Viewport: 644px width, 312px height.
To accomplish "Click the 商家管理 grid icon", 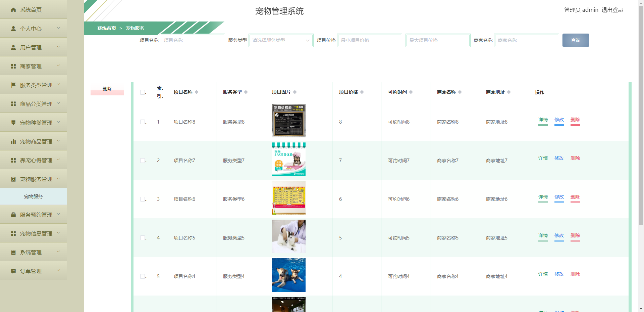I will click(x=13, y=66).
